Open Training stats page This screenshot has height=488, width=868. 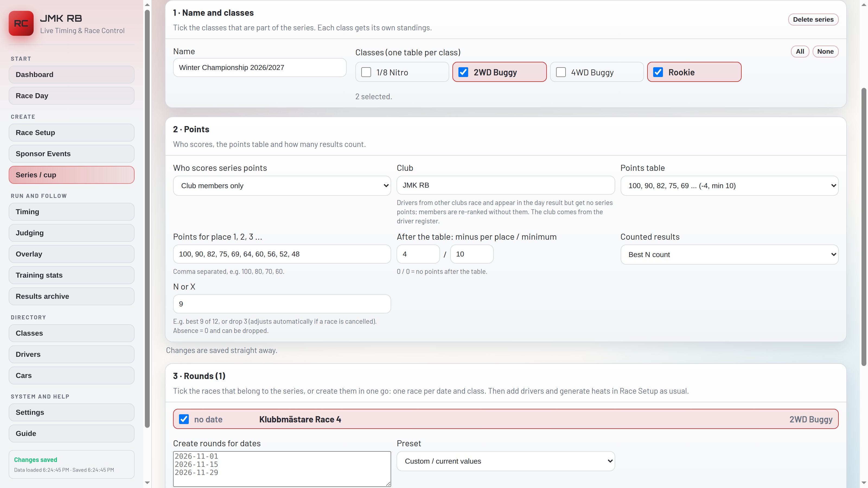click(x=71, y=275)
